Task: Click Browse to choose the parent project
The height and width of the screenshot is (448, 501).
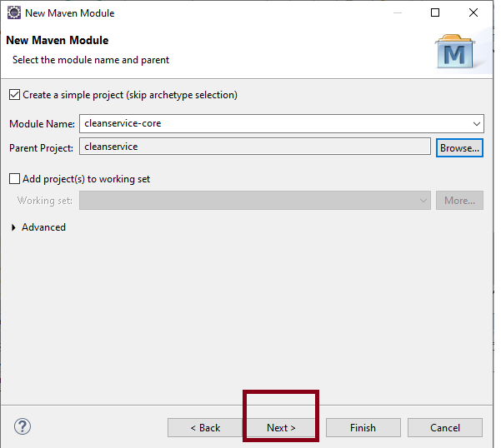Action: click(459, 147)
